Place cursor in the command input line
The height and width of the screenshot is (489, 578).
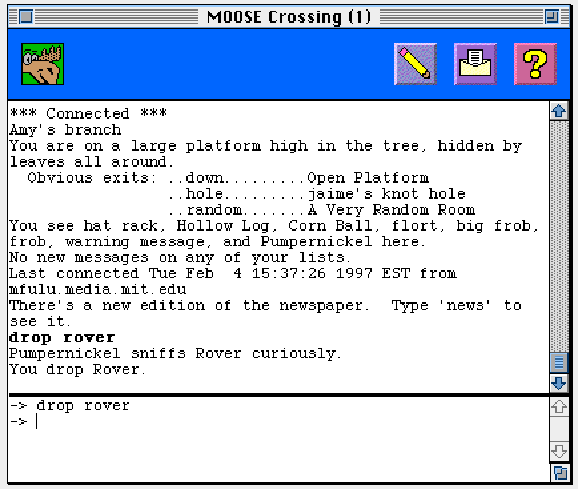pos(278,421)
